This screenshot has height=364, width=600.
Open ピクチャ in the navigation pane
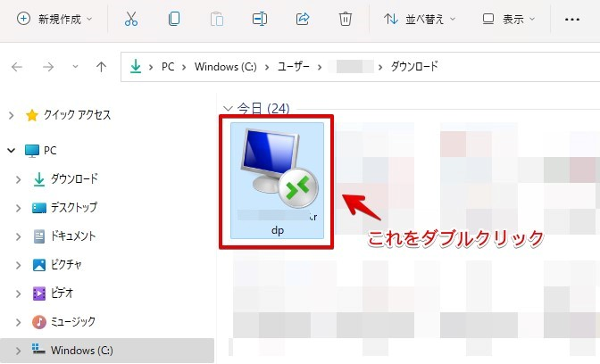pos(57,265)
